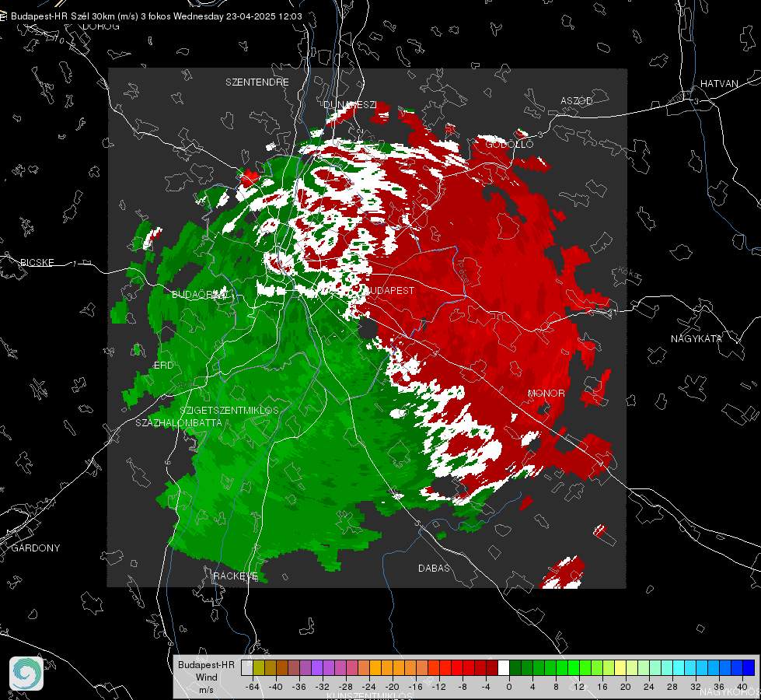The width and height of the screenshot is (761, 700).
Task: Click the BUDAPEST city label
Action: (x=389, y=290)
